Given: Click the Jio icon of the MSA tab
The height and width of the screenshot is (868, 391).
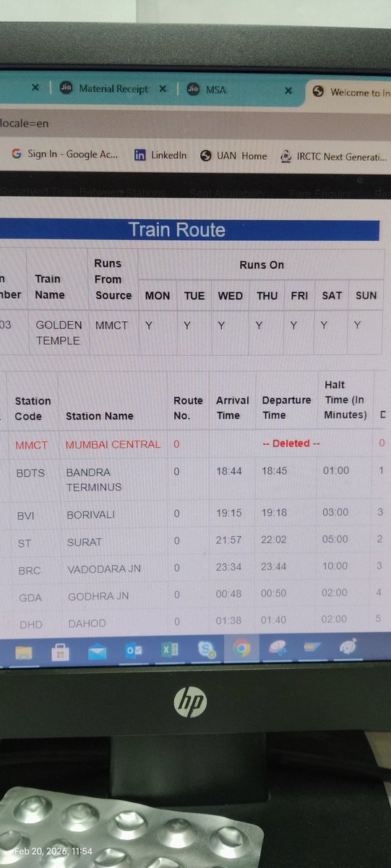Looking at the screenshot, I should 193,89.
